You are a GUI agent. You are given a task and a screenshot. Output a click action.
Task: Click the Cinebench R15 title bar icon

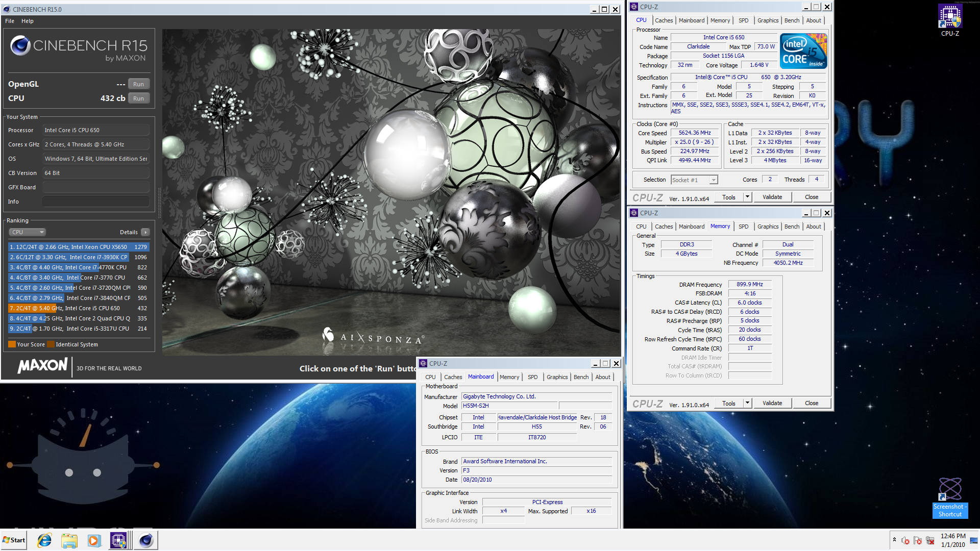[7, 9]
